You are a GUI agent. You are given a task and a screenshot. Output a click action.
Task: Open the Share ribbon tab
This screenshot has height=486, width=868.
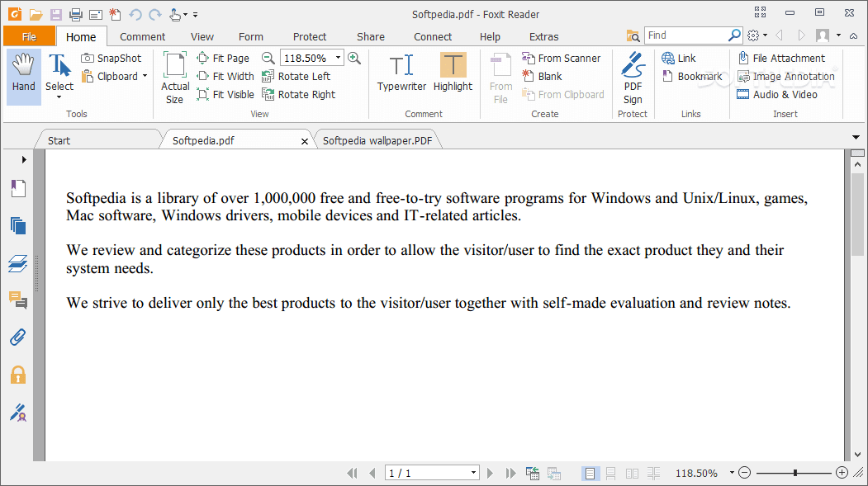coord(370,36)
